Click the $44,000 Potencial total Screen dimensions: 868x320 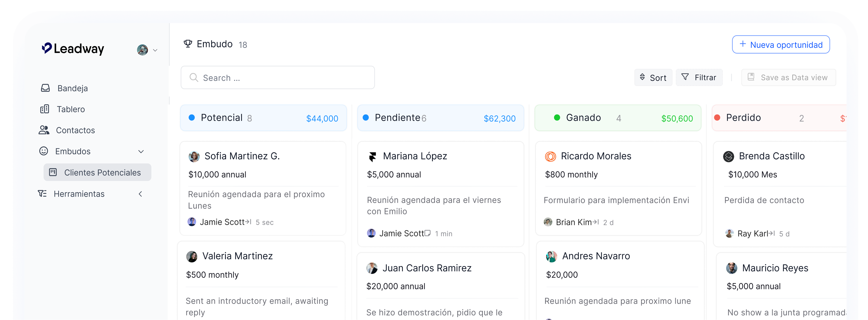(x=322, y=118)
